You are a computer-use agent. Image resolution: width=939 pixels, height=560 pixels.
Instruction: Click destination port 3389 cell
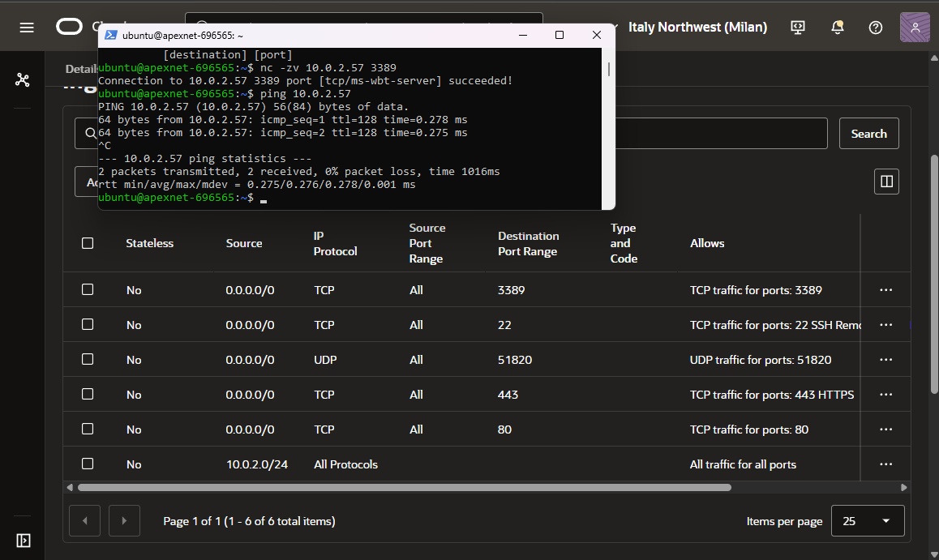pyautogui.click(x=511, y=290)
